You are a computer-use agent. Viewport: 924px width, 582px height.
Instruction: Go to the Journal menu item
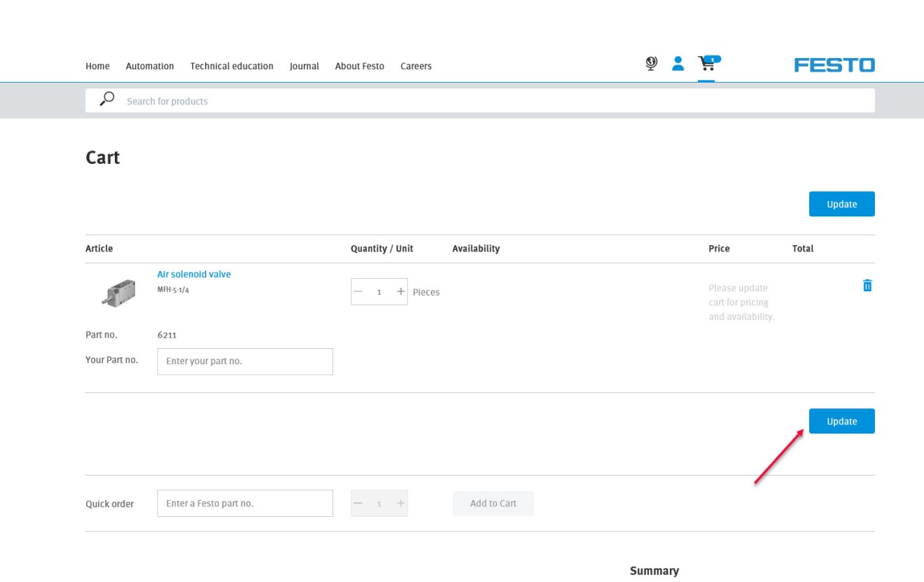[304, 66]
